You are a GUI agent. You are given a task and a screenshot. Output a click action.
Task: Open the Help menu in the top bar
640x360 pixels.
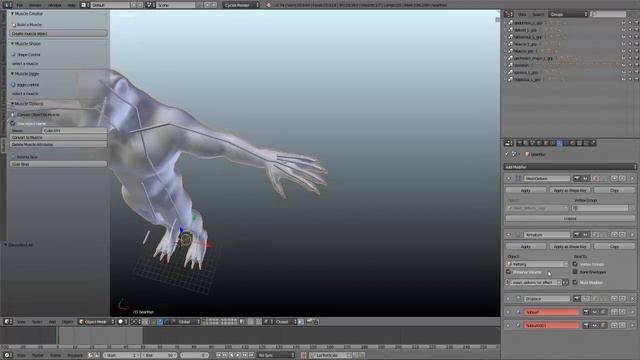click(x=72, y=5)
